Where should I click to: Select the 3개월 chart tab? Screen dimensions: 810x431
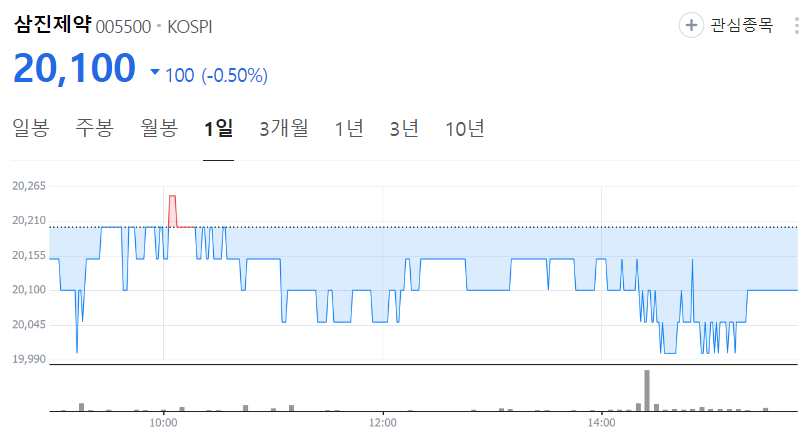point(284,128)
